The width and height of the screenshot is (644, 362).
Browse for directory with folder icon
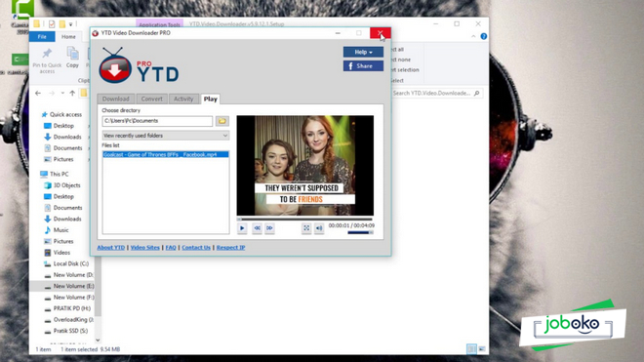tap(222, 121)
